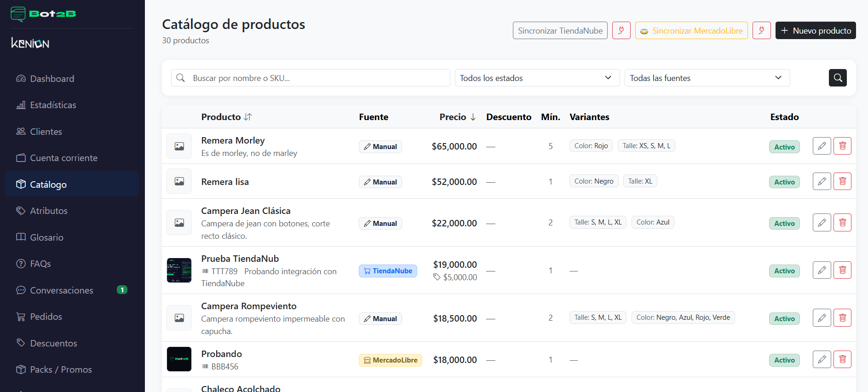This screenshot has width=868, height=392.
Task: Click the Manual badge for Remera lisa
Action: [x=380, y=182]
